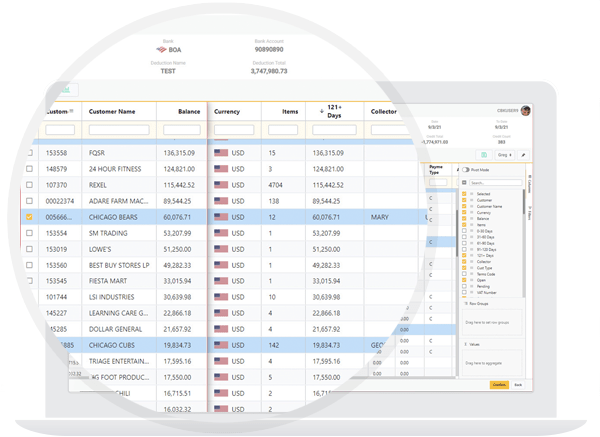Image resolution: width=600 pixels, height=437 pixels.
Task: Click the drag handle next to Currency in column list
Action: tap(471, 212)
